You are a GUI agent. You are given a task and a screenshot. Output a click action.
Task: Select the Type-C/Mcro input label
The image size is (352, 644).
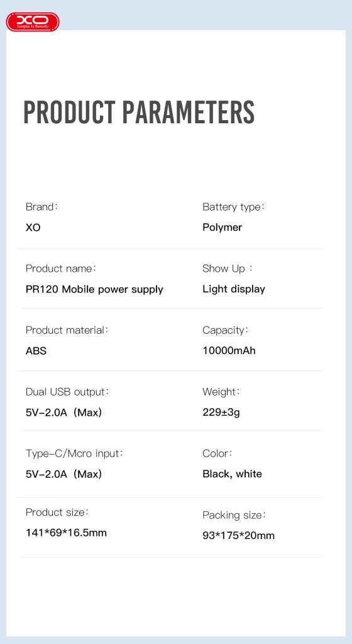coord(74,454)
